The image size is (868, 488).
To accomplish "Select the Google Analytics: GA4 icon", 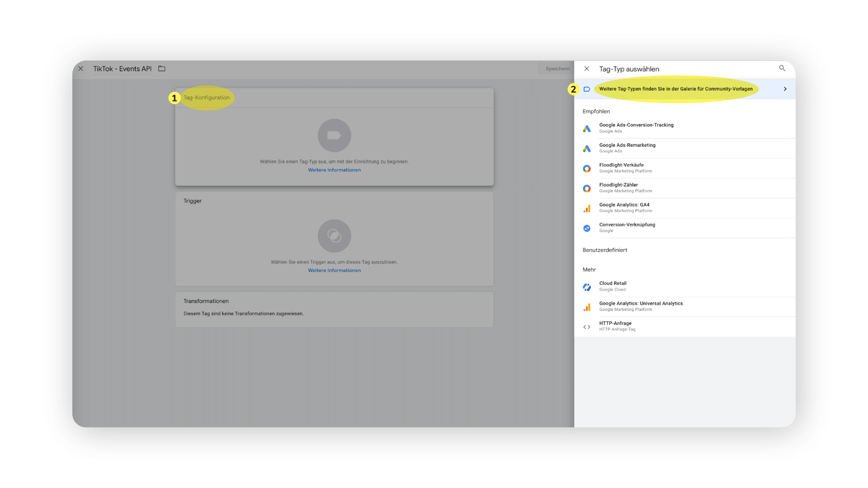I will 587,208.
